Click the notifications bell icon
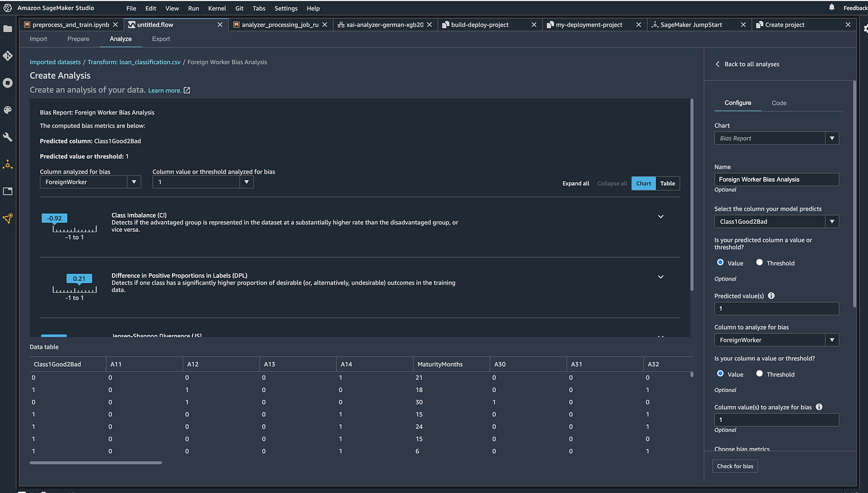The width and height of the screenshot is (868, 493). point(832,7)
